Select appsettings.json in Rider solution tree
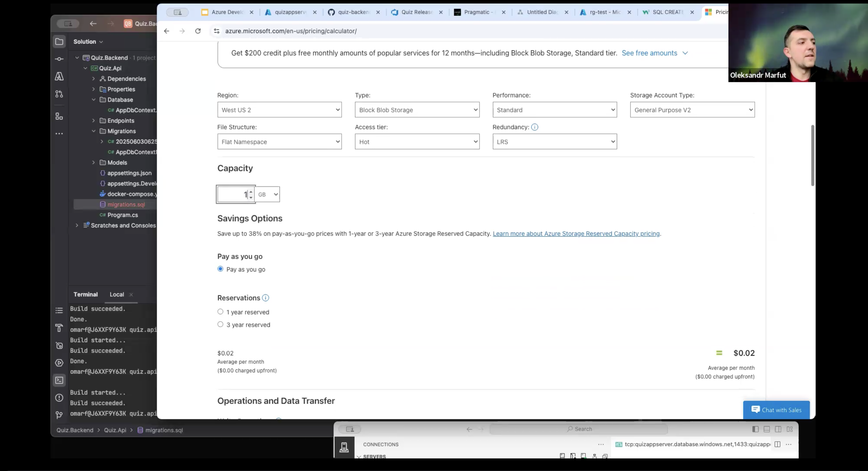Image resolution: width=868 pixels, height=471 pixels. pos(129,173)
